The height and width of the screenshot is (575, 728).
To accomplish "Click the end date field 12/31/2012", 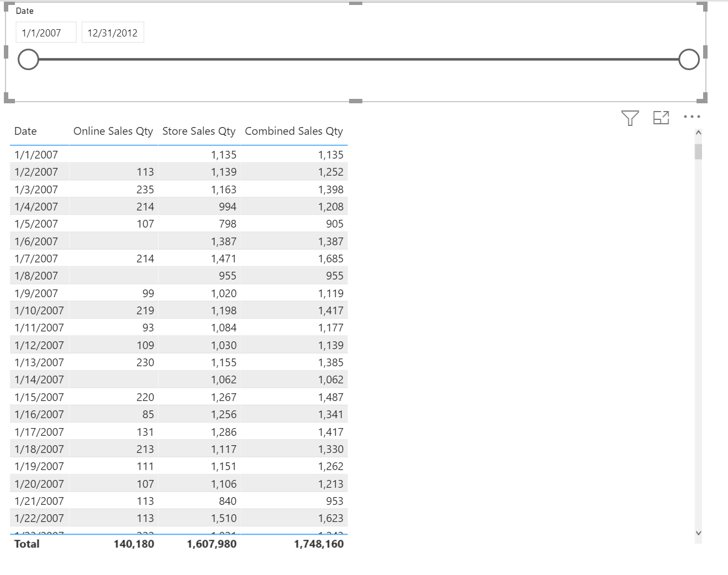I will click(113, 33).
